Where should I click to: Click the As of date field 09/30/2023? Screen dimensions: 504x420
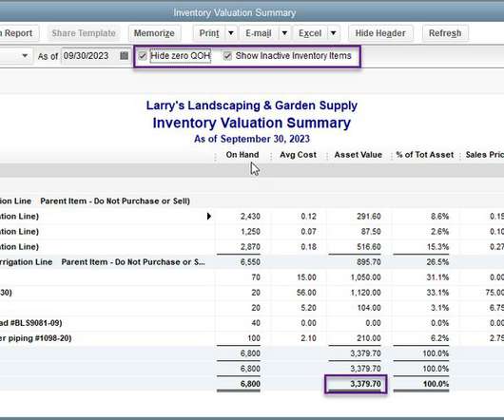click(x=90, y=56)
